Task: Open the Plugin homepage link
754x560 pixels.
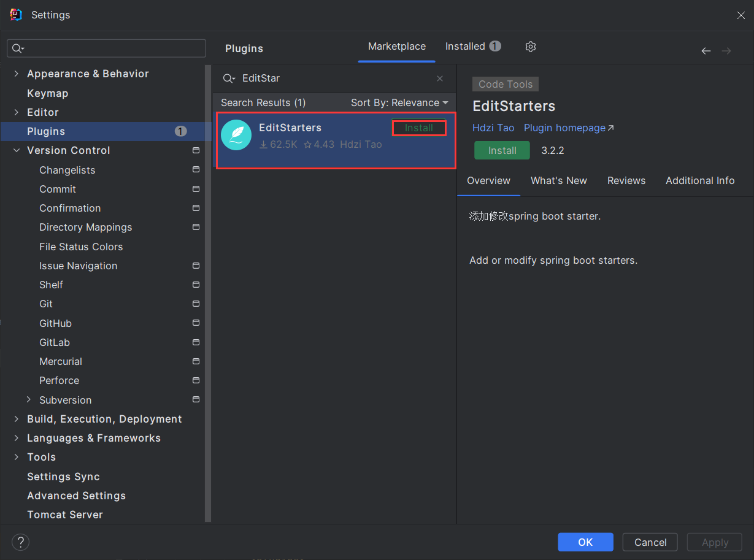Action: (x=569, y=128)
